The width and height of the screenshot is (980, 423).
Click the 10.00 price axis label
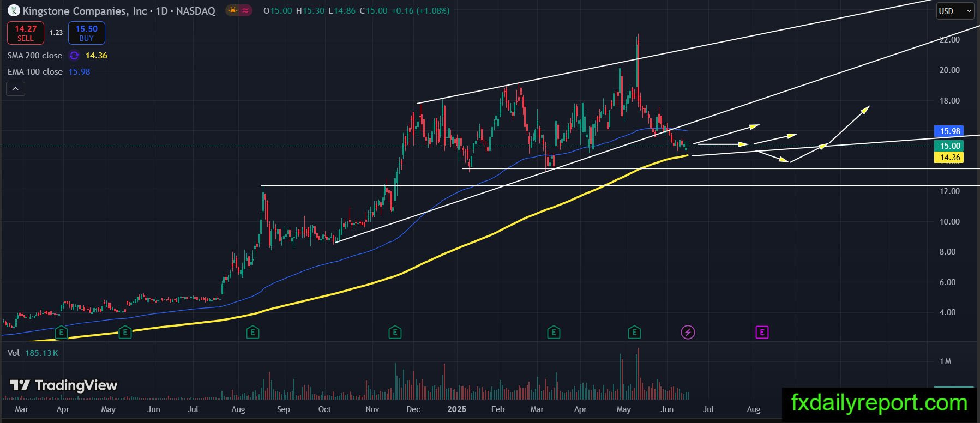pos(949,222)
